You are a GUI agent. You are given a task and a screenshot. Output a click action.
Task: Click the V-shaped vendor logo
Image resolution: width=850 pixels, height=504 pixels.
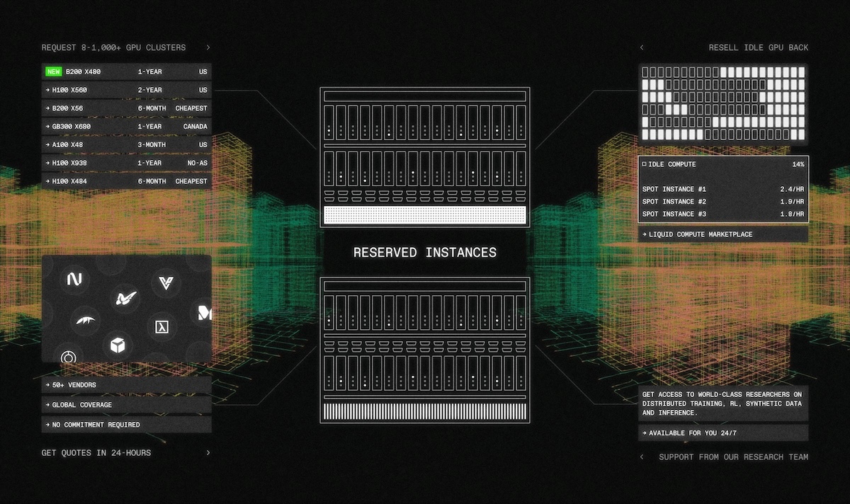[166, 283]
